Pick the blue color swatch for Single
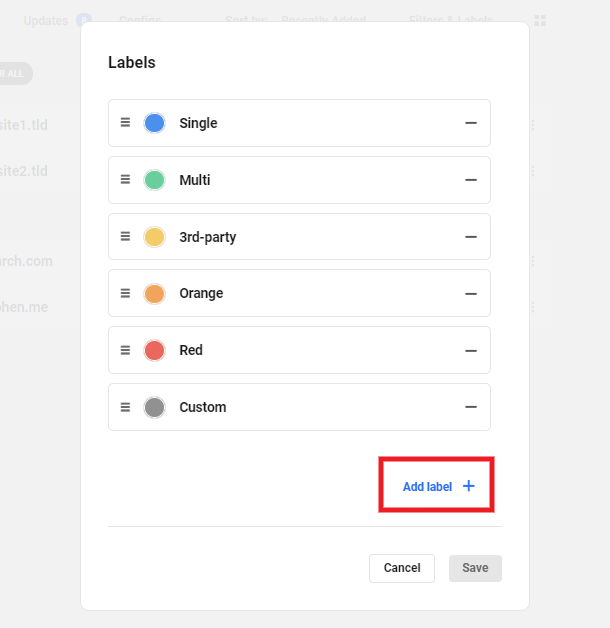The image size is (610, 628). click(x=154, y=123)
